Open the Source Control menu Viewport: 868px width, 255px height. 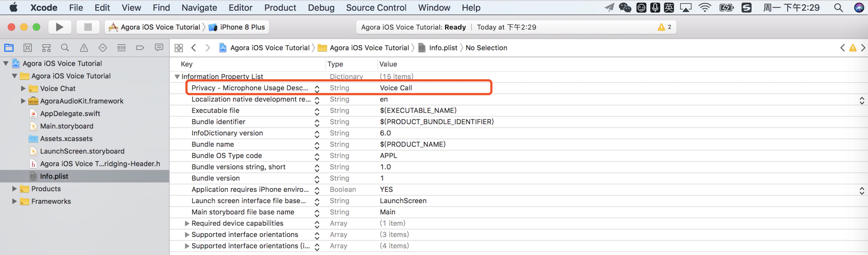tap(376, 7)
